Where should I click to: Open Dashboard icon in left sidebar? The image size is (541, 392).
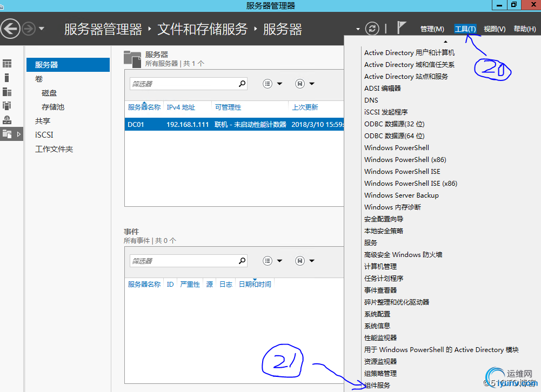pyautogui.click(x=7, y=64)
